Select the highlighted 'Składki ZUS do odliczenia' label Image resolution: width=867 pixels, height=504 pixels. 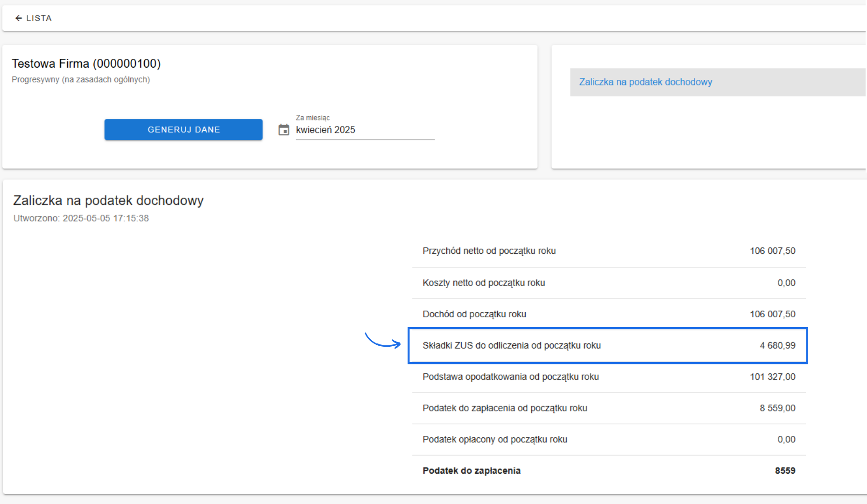(x=511, y=345)
